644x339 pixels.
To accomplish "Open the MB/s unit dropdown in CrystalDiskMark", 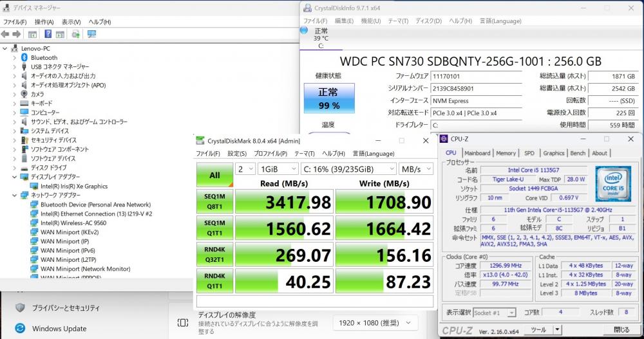I will pos(415,169).
